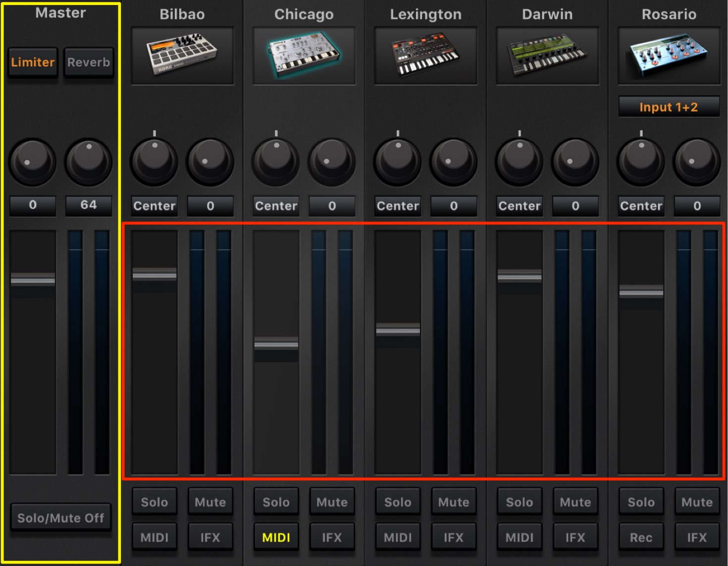Mute the Chicago track
The height and width of the screenshot is (566, 728).
tap(332, 502)
